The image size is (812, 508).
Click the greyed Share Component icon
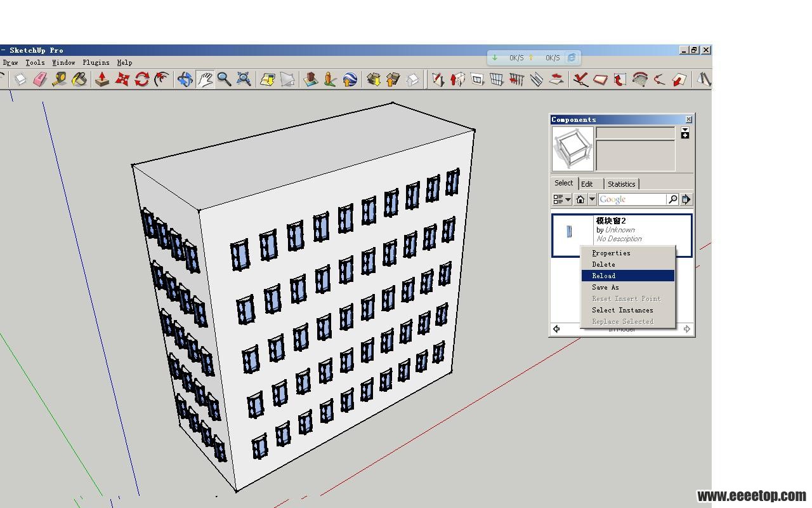[x=413, y=79]
